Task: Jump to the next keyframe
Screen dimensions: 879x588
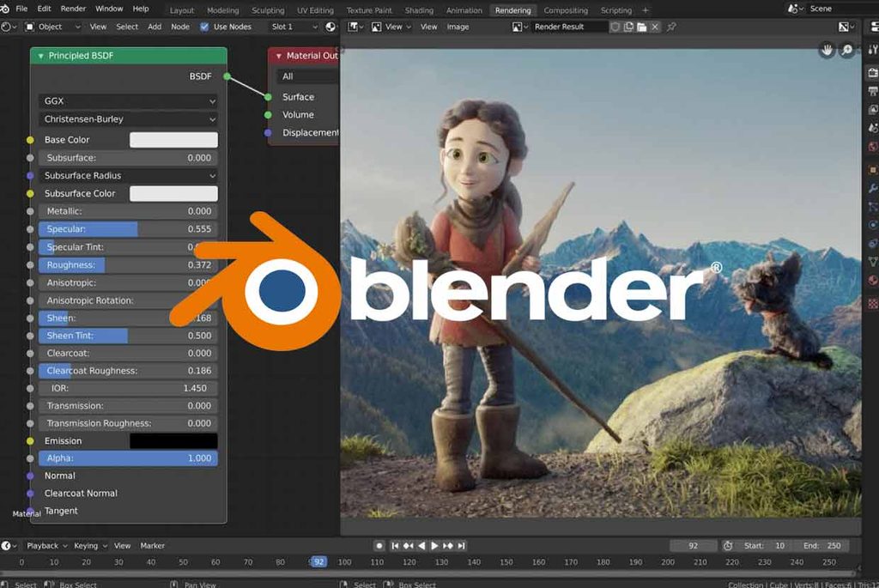Action: (448, 545)
